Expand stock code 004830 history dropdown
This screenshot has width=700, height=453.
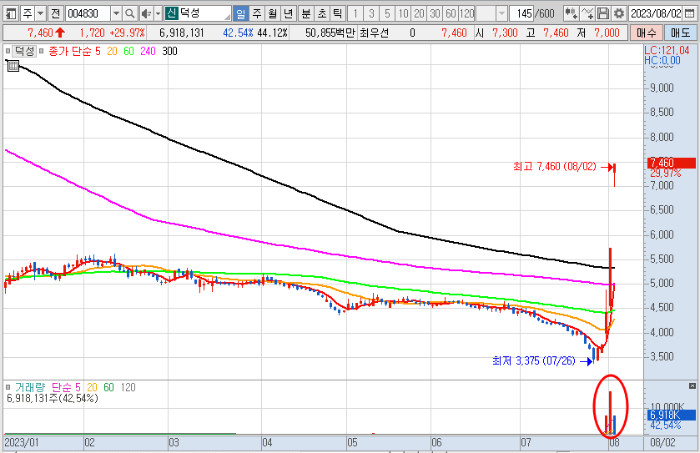click(x=116, y=14)
